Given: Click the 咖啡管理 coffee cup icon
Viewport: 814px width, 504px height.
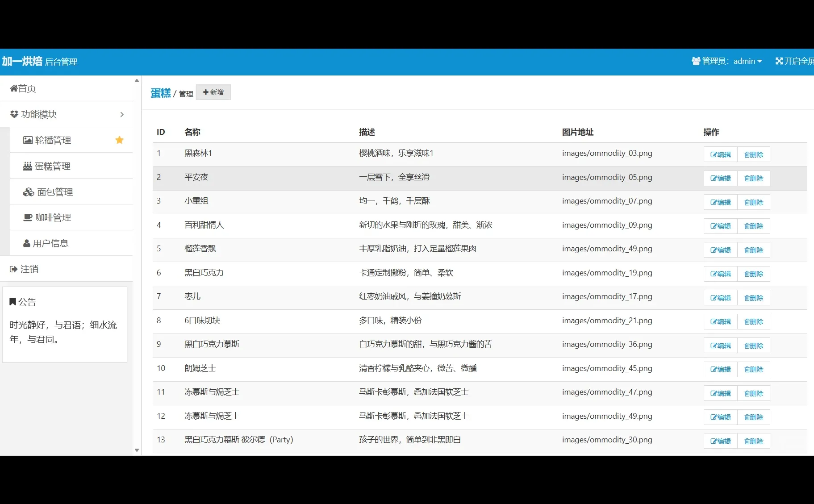Looking at the screenshot, I should (x=28, y=217).
